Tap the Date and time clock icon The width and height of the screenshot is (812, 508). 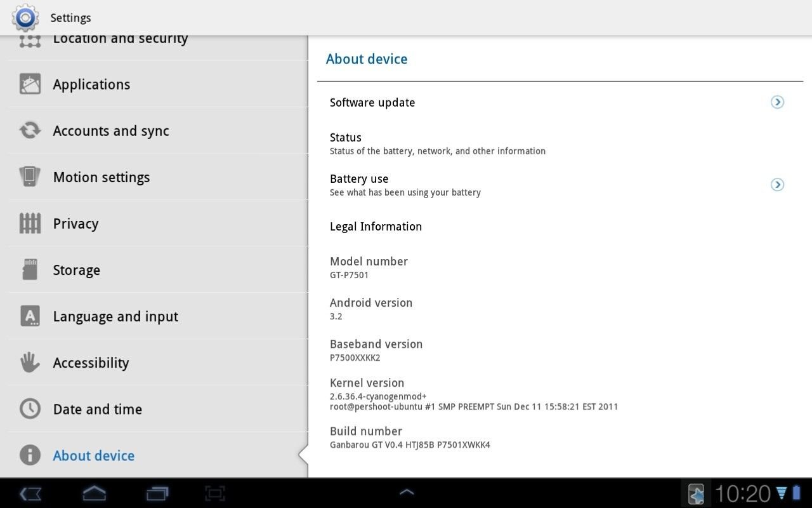point(30,409)
